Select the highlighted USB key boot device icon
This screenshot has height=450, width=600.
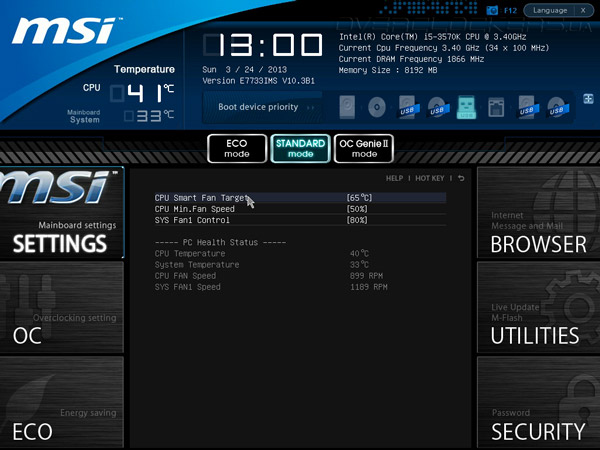coord(466,107)
